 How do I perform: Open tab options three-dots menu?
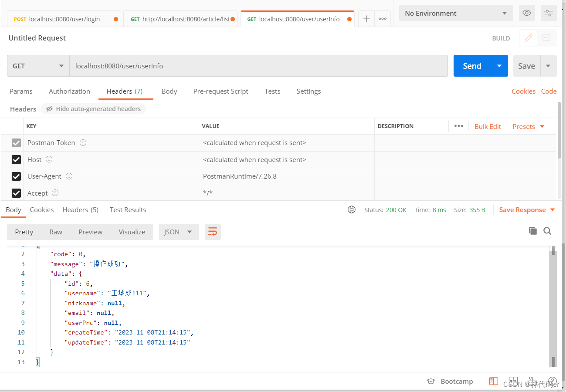point(383,19)
